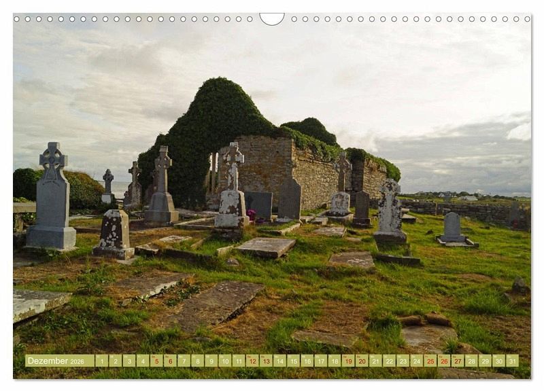This screenshot has width=544, height=392.
Task: Select red day 27 in calendar strip
Action: (x=458, y=361)
